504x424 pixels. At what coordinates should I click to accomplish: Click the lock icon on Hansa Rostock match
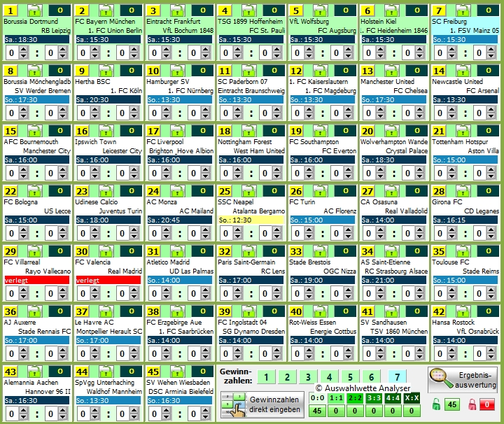pyautogui.click(x=463, y=311)
